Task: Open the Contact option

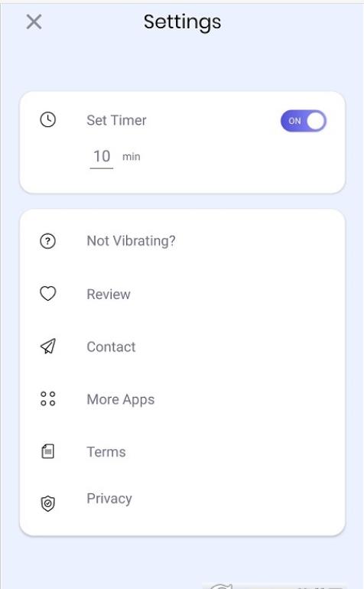Action: (182, 347)
